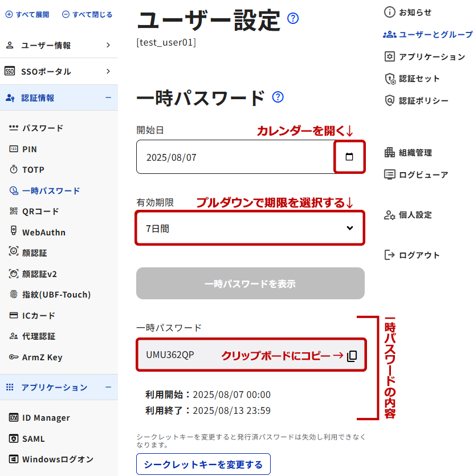Click すべて展開 to expand all sections
The height and width of the screenshot is (476, 473).
(x=27, y=15)
